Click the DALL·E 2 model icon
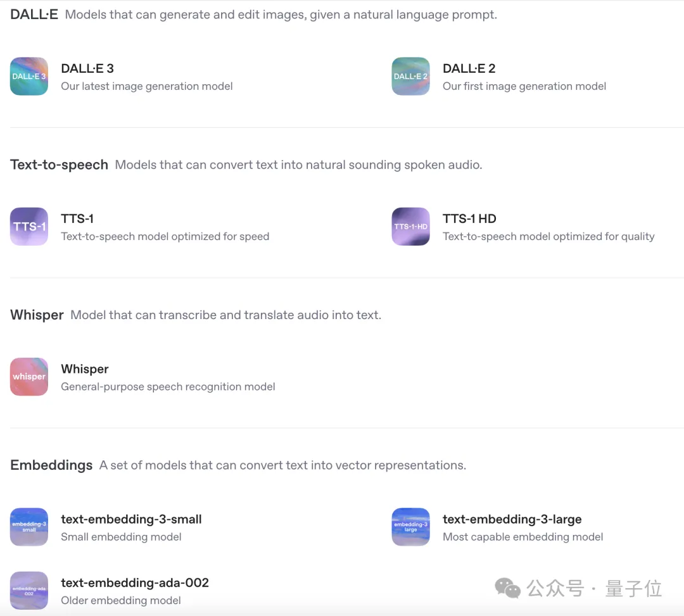This screenshot has height=616, width=684. click(x=410, y=77)
